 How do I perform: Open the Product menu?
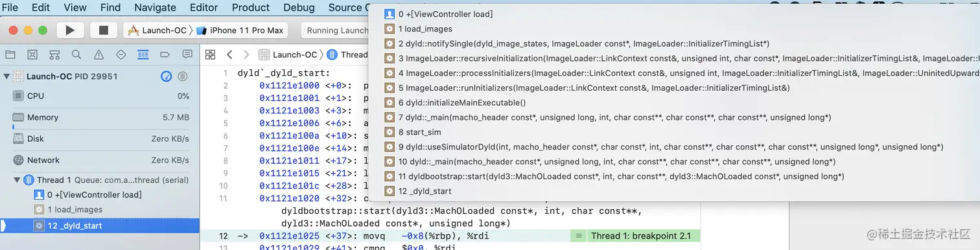coord(251,8)
